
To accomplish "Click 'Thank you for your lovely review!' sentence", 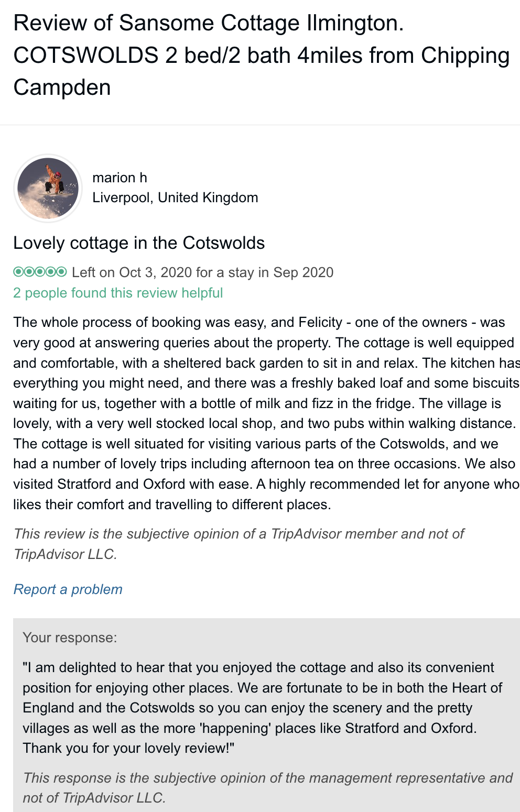I will [x=128, y=748].
